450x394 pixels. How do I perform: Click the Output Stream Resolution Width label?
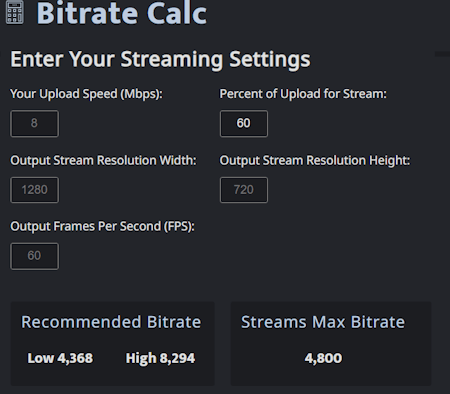[104, 160]
